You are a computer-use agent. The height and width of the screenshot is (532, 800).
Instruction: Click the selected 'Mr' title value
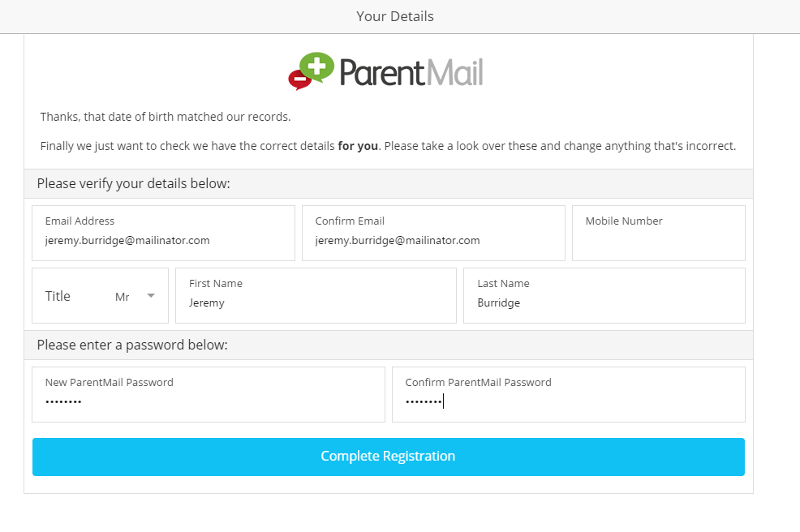[123, 297]
